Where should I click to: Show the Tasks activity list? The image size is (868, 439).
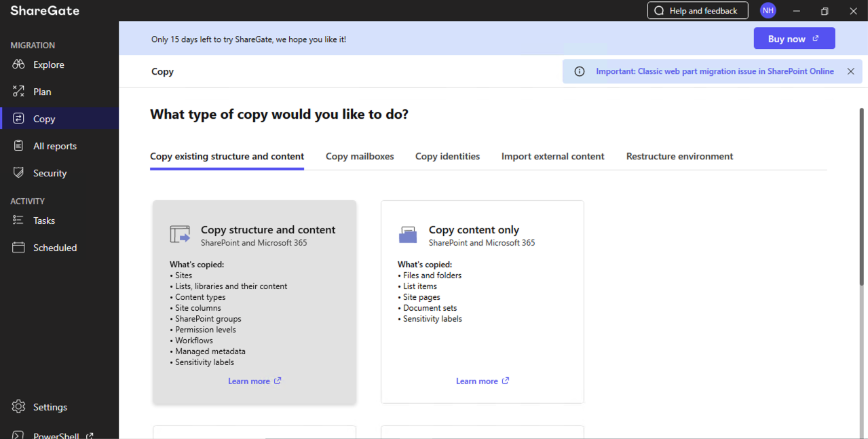(x=60, y=221)
